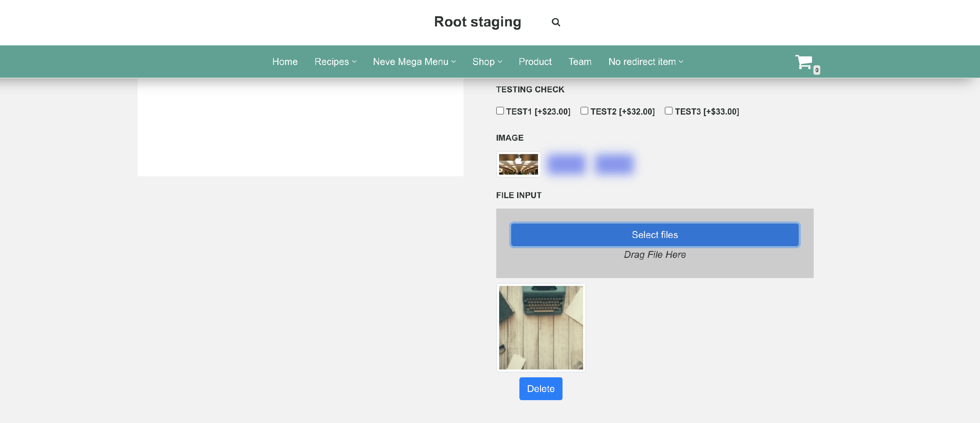
Task: Click the uploaded typewriter photo thumbnail
Action: coord(541,327)
